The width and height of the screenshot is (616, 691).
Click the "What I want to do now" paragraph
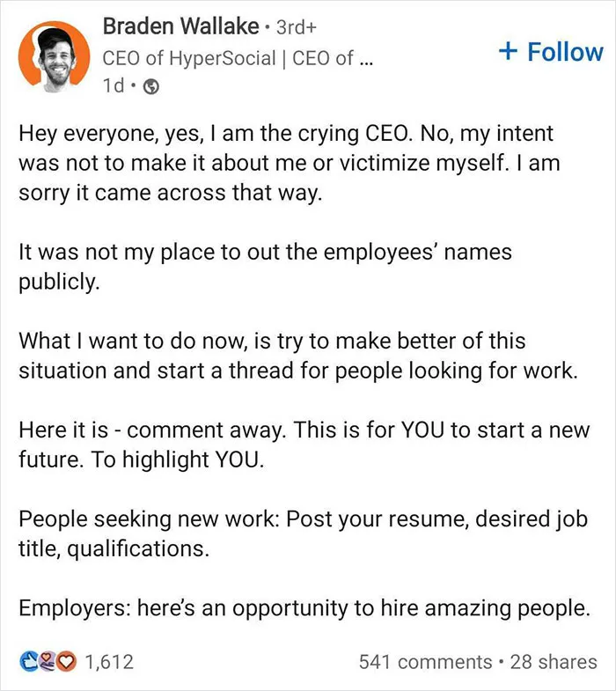pyautogui.click(x=297, y=356)
